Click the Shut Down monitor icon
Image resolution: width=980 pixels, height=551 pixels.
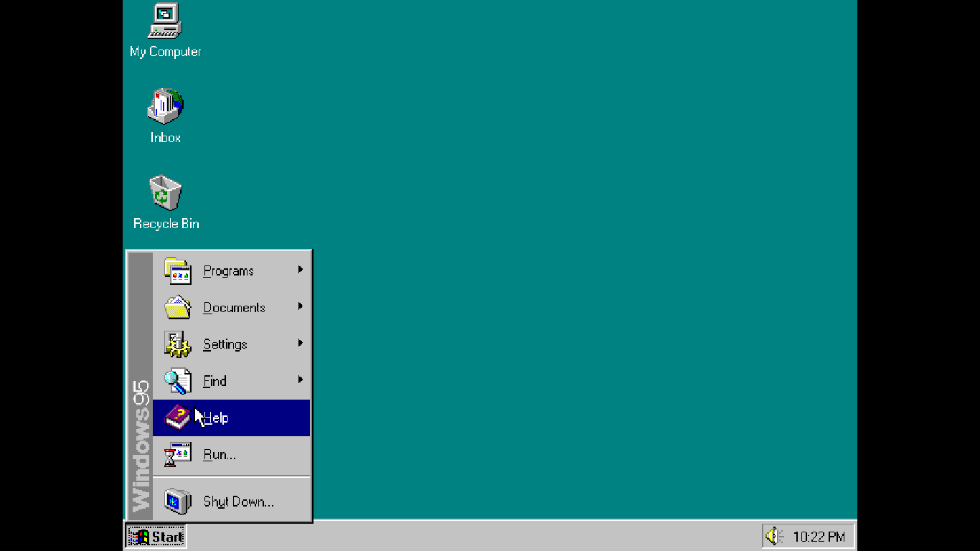pos(177,501)
